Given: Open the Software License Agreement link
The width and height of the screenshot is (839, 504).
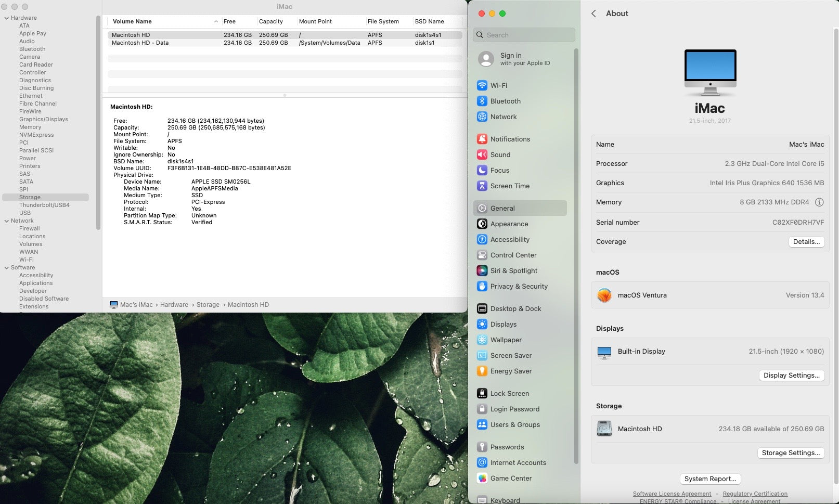Looking at the screenshot, I should click(x=672, y=494).
